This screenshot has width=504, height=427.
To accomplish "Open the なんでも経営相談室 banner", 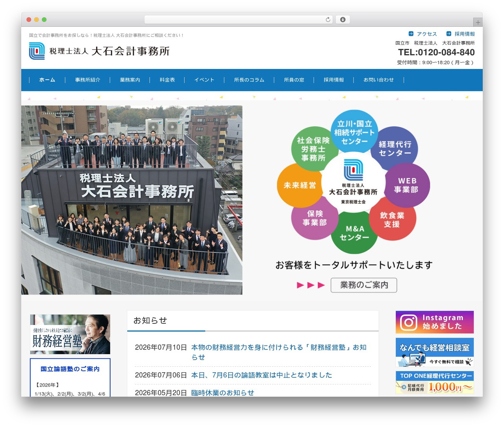I will [x=435, y=353].
